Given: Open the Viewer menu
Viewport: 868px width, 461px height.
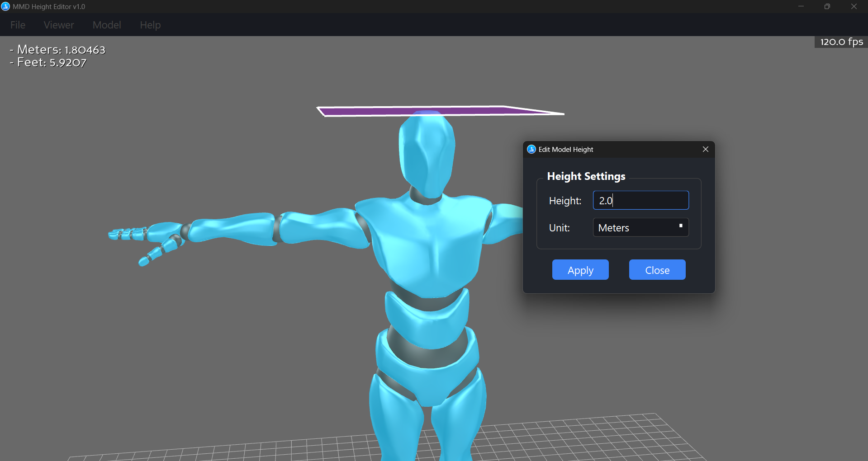Looking at the screenshot, I should [59, 25].
